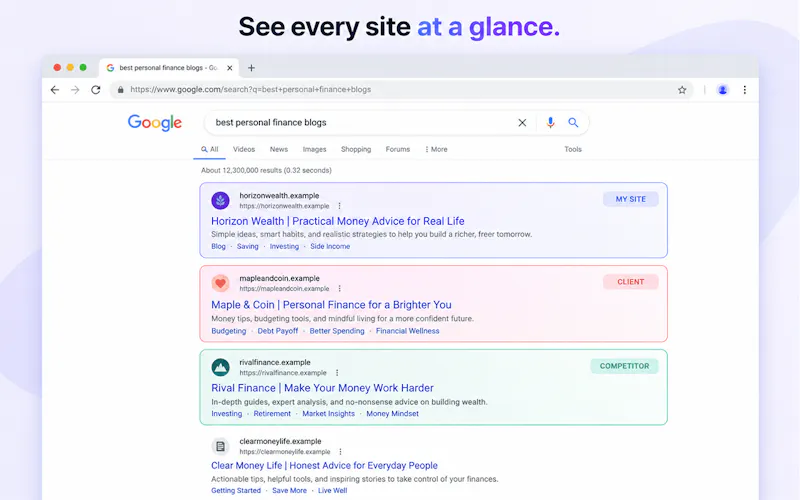Viewport: 800px width, 500px height.
Task: Open options menu for horizonwealth.example result
Action: point(339,206)
